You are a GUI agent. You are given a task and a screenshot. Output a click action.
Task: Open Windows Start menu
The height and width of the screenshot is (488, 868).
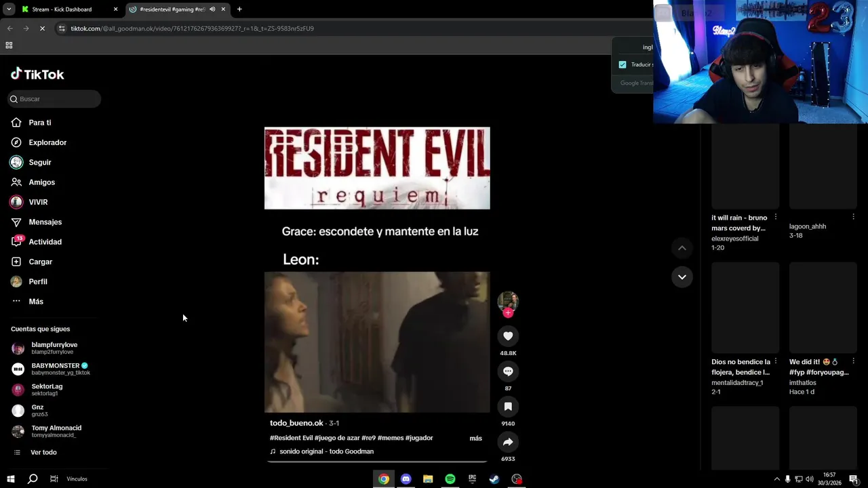coord(10,479)
